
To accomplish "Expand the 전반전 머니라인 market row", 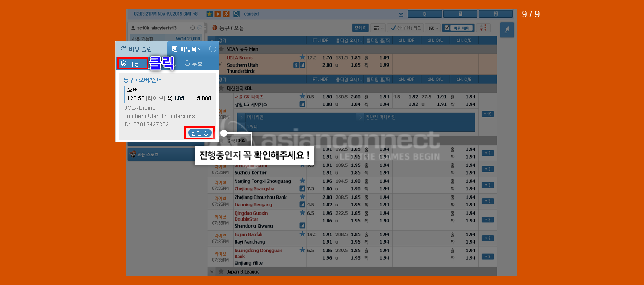I will click(x=415, y=117).
